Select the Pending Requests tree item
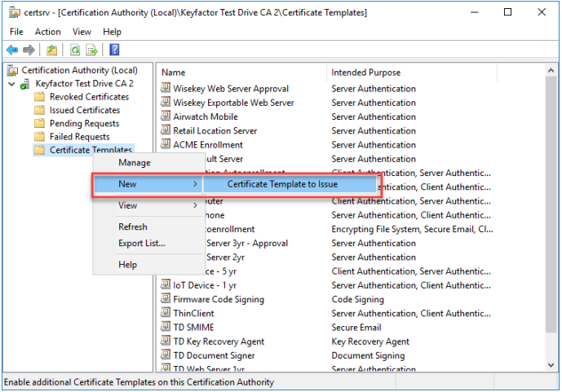This screenshot has height=392, width=562. point(85,124)
